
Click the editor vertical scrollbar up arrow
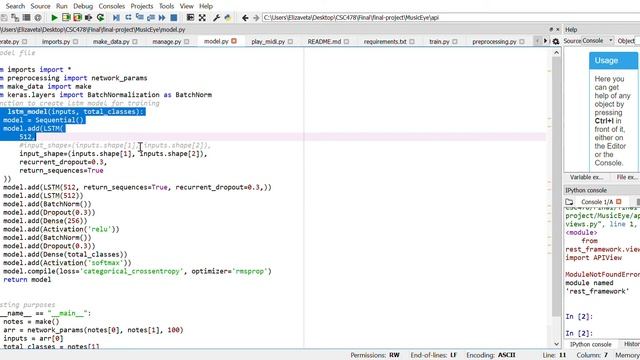pyautogui.click(x=556, y=53)
